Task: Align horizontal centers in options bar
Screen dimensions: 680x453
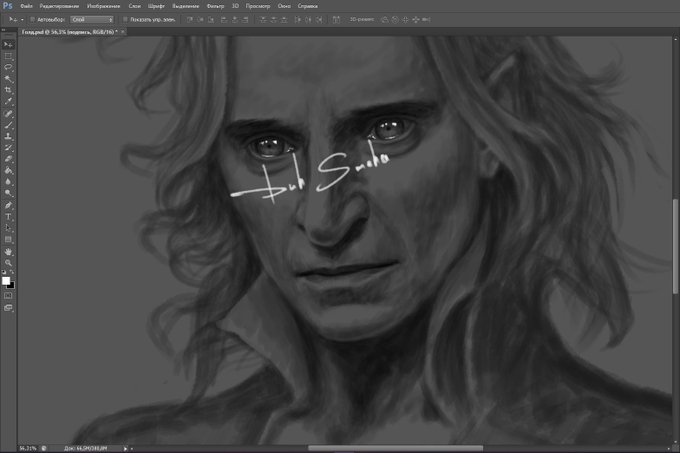Action: (x=235, y=20)
